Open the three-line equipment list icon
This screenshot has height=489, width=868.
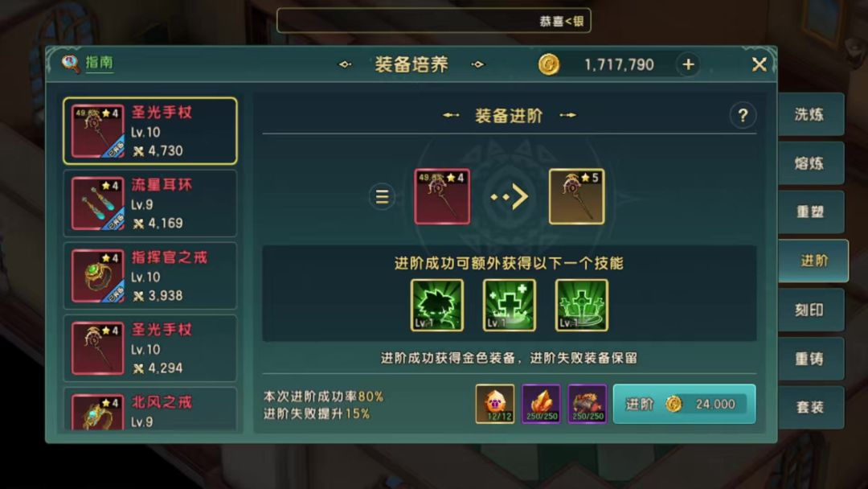(382, 196)
